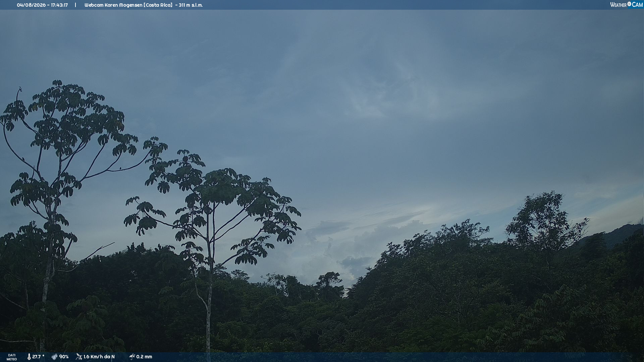The height and width of the screenshot is (362, 644).
Task: Click the humidity droplet icon
Action: coord(54,357)
